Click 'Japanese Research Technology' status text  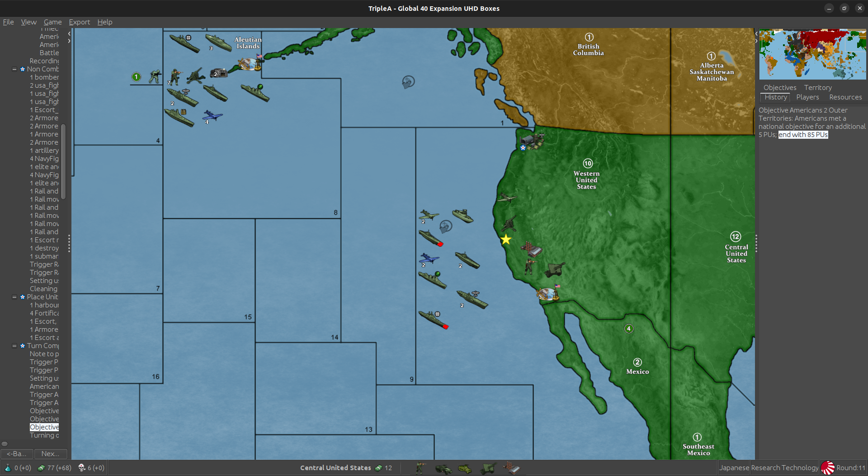tap(769, 468)
